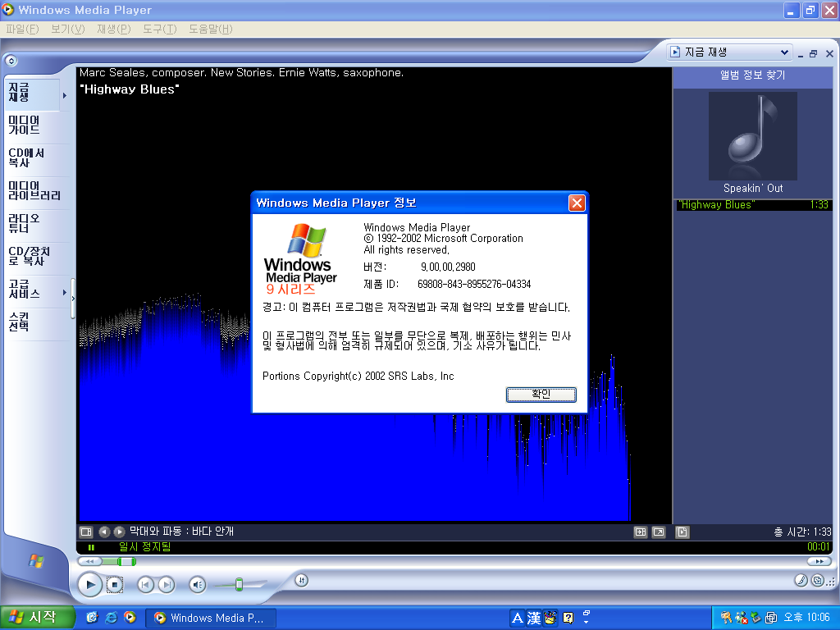Click the 총 시간: 1:33 status text
Viewport: 840px width, 630px height.
[x=802, y=532]
